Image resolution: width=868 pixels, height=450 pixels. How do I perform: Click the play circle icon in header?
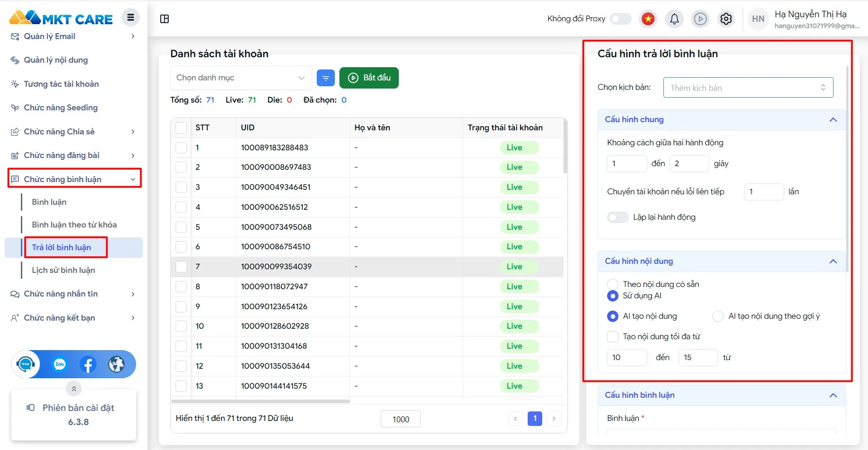700,19
